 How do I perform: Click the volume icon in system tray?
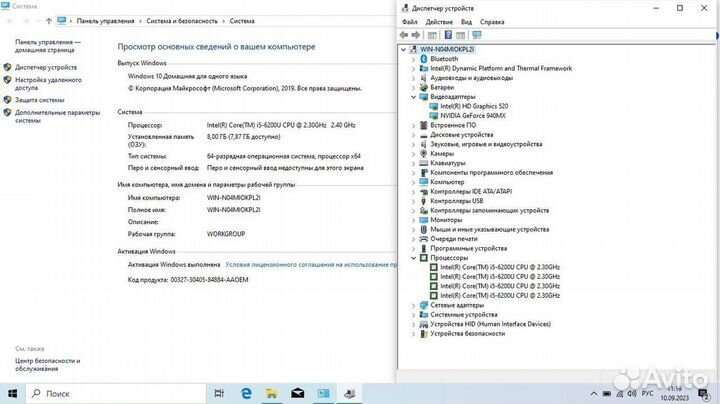point(632,393)
